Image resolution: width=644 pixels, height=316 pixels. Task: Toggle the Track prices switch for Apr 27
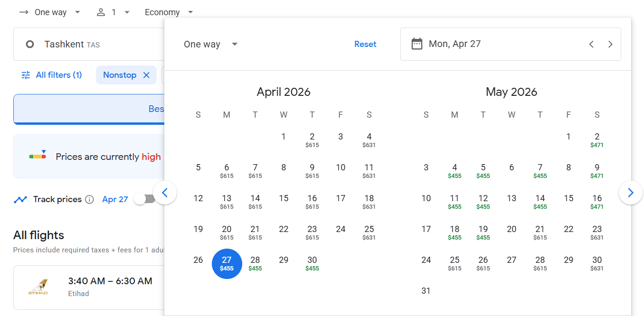coord(144,199)
